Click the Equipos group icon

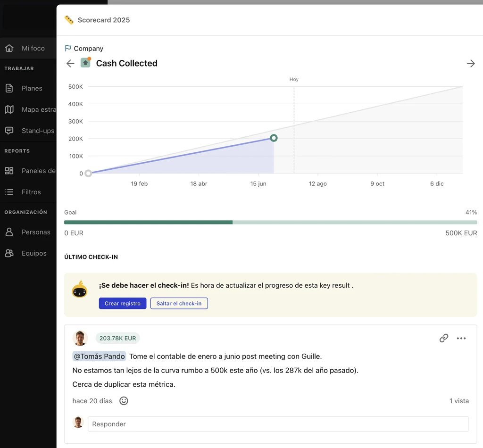pyautogui.click(x=9, y=253)
